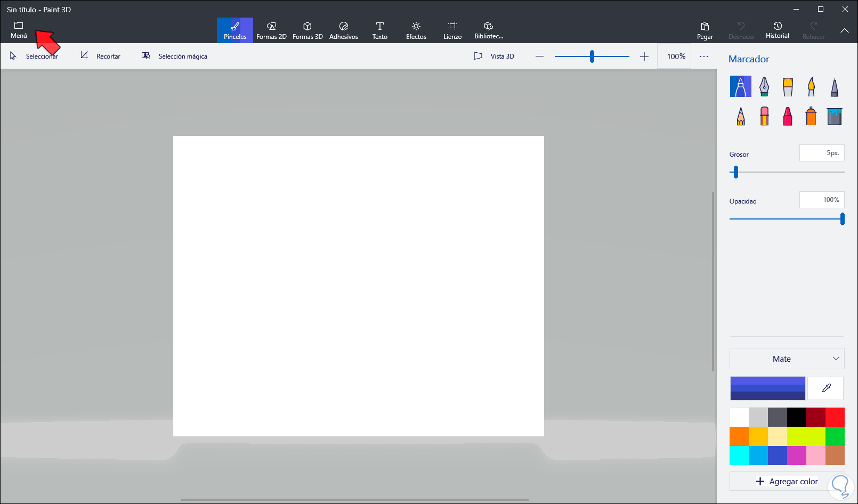The height and width of the screenshot is (504, 858).
Task: Switch to Formas 3D tab
Action: click(x=307, y=30)
